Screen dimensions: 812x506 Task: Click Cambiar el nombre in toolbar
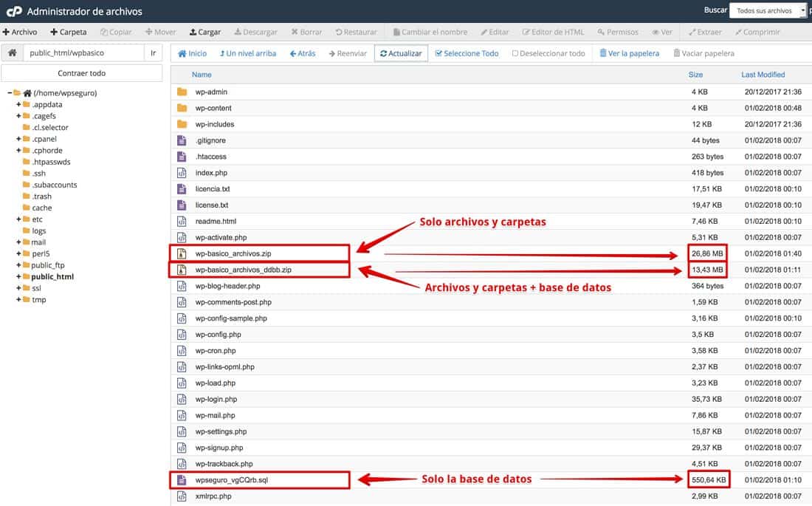(x=430, y=33)
